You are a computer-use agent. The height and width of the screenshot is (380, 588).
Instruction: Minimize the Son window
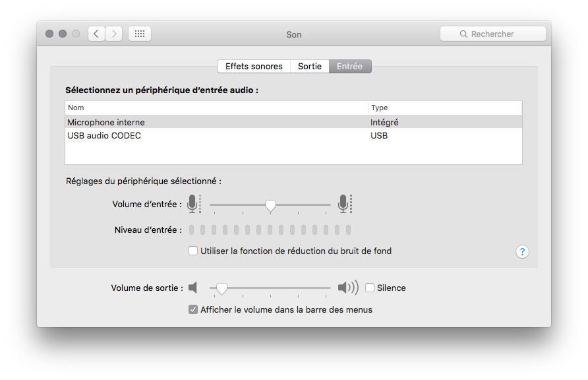click(63, 34)
